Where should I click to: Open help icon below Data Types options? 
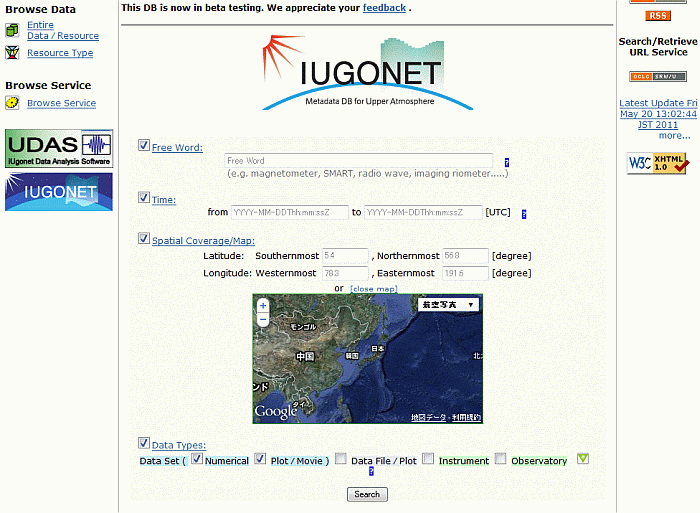point(371,471)
